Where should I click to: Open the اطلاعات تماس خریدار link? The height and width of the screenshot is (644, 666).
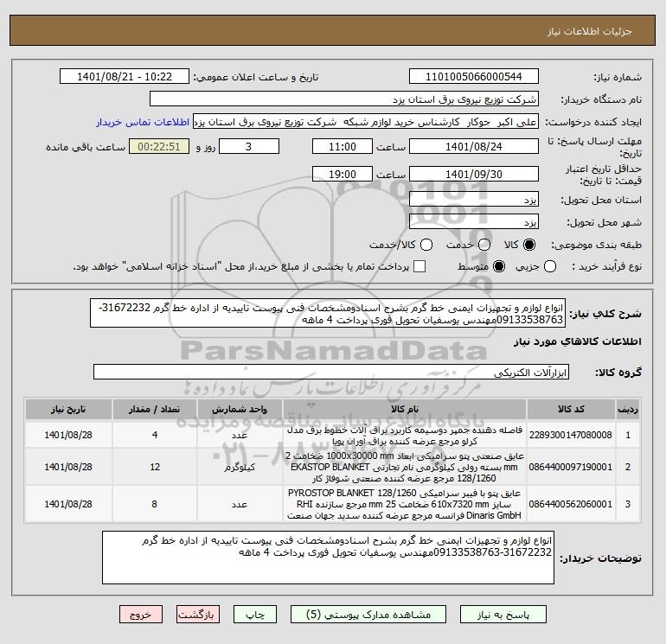pos(143,122)
